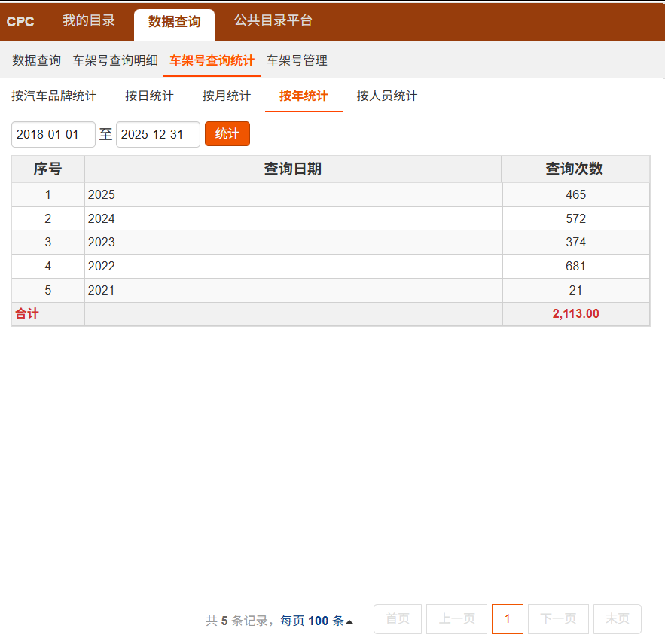
Task: Select the 按年统计 tab
Action: (304, 96)
